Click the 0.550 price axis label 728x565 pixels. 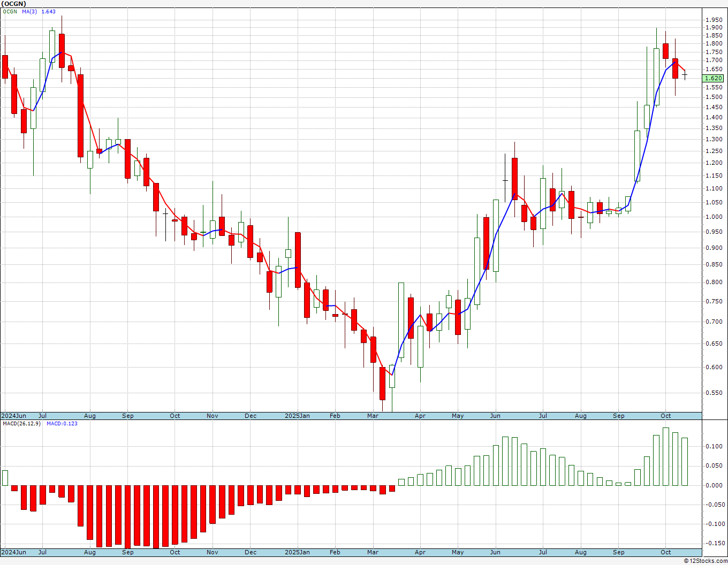click(714, 393)
